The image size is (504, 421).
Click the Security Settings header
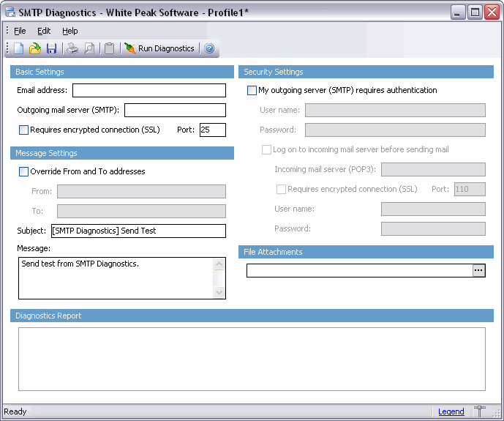point(366,72)
